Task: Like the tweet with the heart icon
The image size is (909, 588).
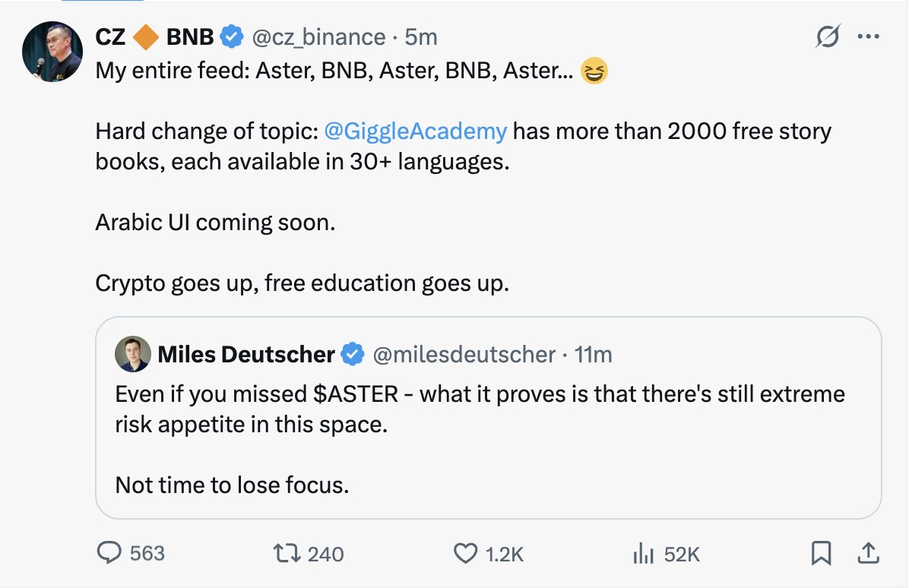Action: [465, 554]
